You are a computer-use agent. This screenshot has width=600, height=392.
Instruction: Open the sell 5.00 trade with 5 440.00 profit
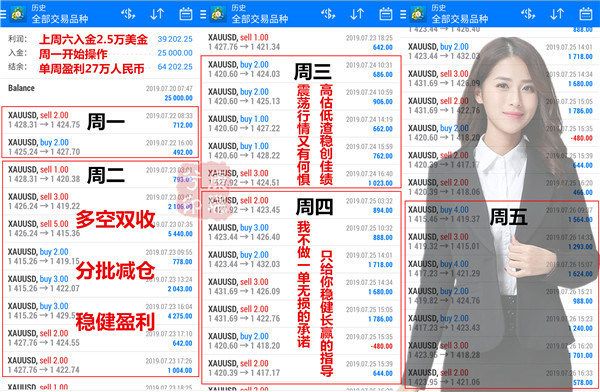pyautogui.click(x=100, y=229)
